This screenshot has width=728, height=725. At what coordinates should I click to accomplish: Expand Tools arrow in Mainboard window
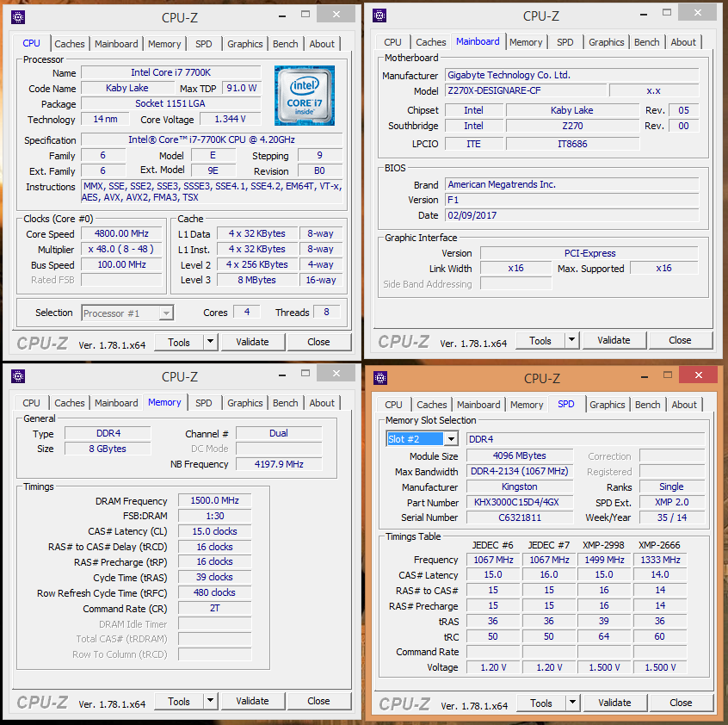coord(572,340)
